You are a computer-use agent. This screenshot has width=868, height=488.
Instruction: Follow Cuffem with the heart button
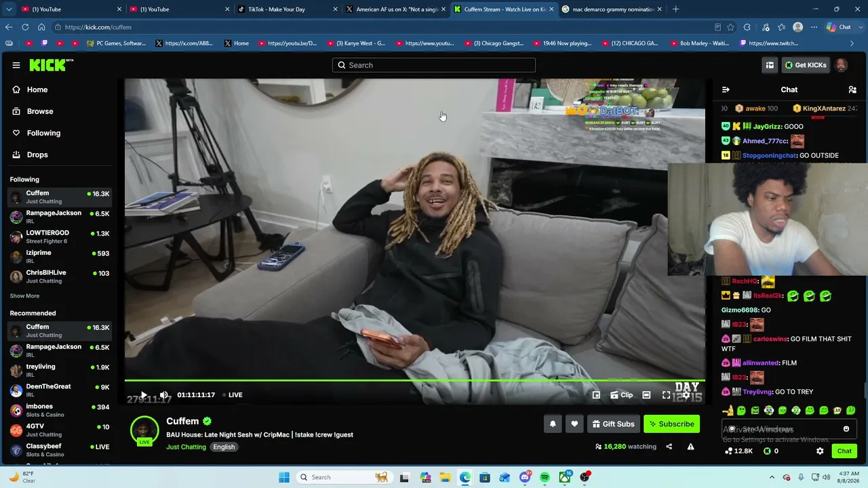(574, 424)
